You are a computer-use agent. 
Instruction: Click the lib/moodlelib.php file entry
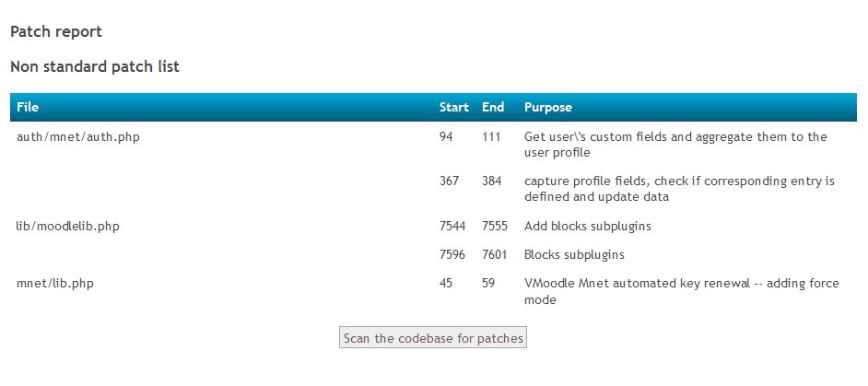(68, 227)
